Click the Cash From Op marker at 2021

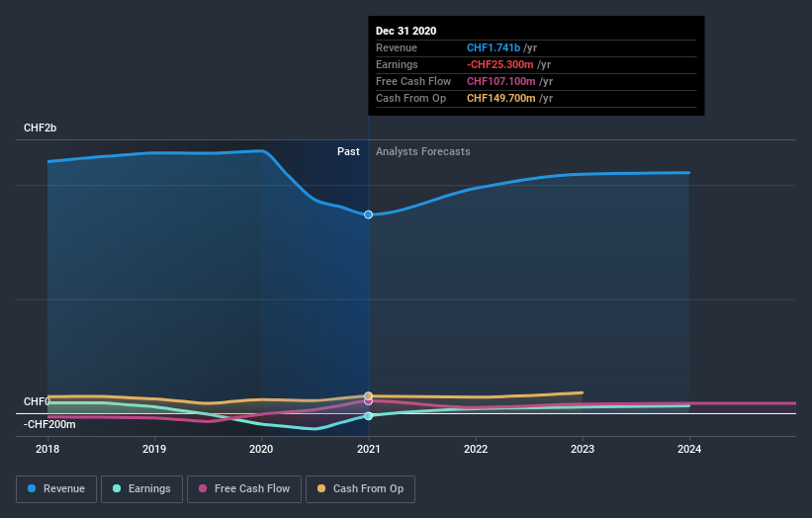pos(368,395)
